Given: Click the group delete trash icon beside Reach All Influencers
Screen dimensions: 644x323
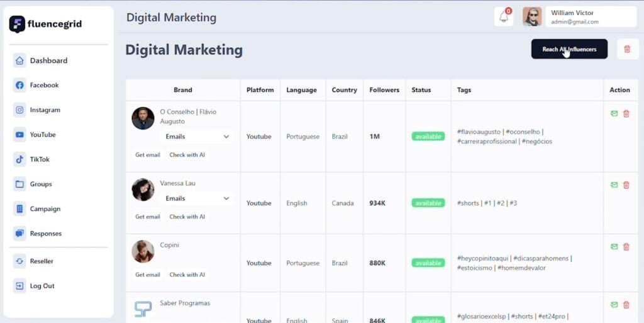Looking at the screenshot, I should pos(627,49).
